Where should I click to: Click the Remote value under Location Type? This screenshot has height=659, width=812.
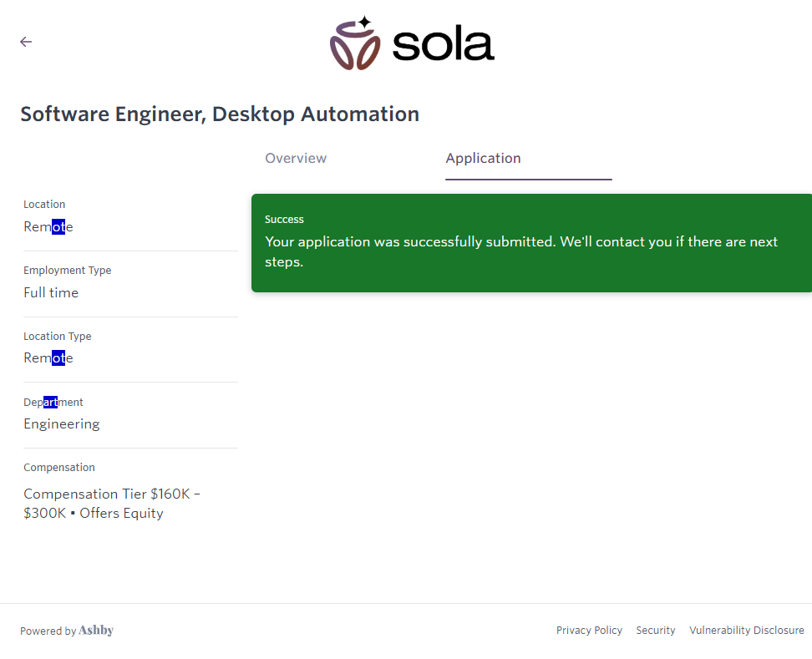[48, 358]
